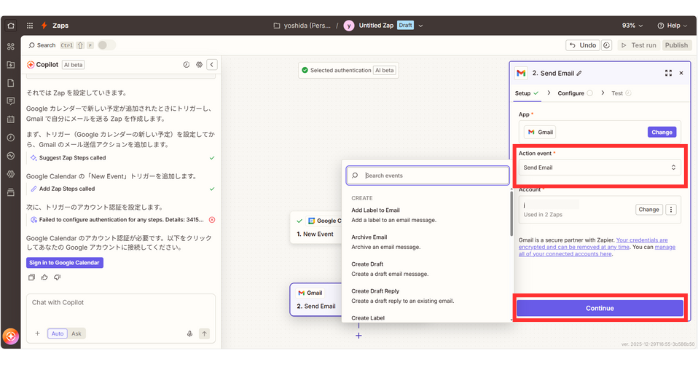Click the red error icon on failed authentication
The height and width of the screenshot is (365, 698).
coord(212,219)
